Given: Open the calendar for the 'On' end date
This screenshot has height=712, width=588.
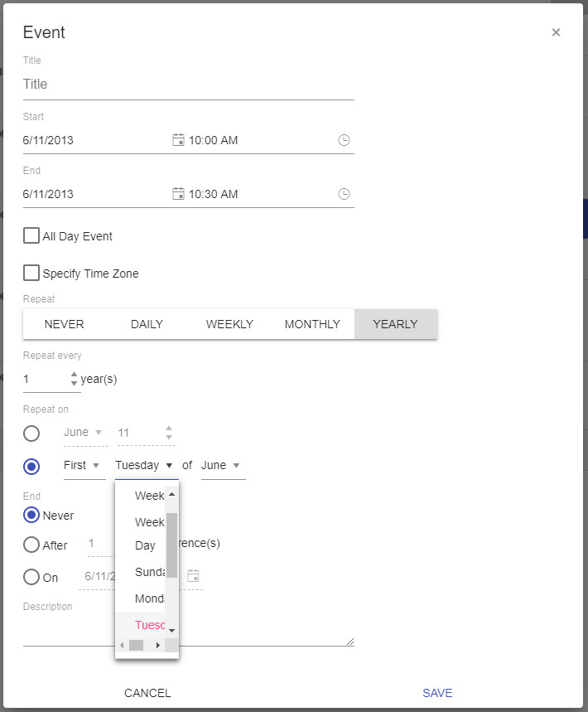Looking at the screenshot, I should tap(193, 576).
